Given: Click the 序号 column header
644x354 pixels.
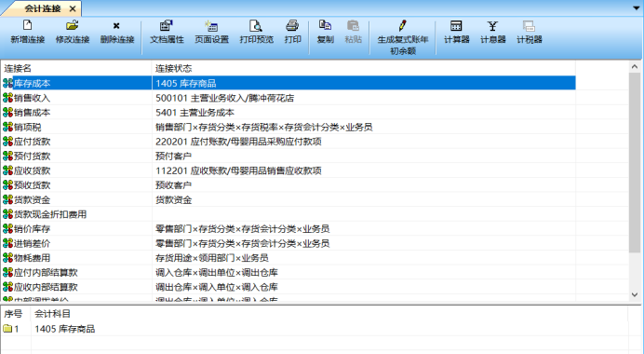Looking at the screenshot, I should click(16, 314).
